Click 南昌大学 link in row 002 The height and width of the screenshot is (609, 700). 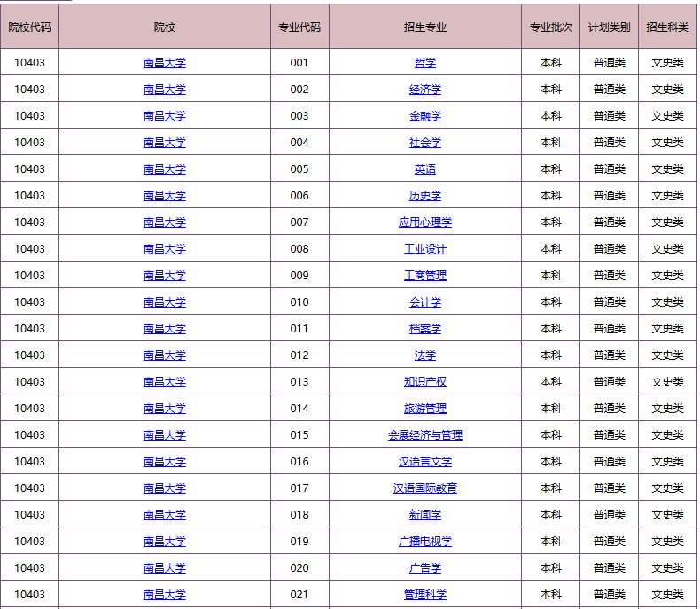click(x=164, y=90)
